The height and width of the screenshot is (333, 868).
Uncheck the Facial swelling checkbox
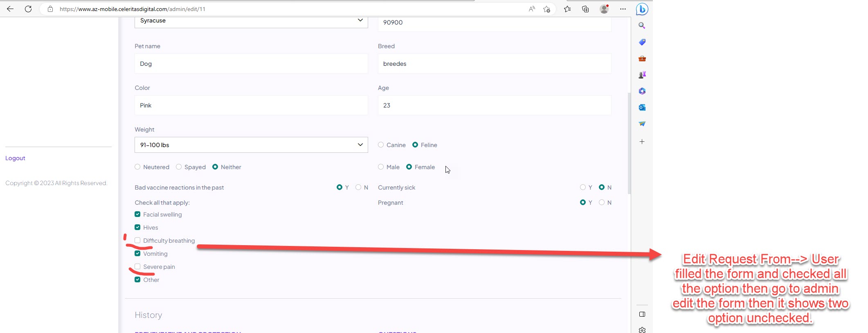(x=137, y=215)
